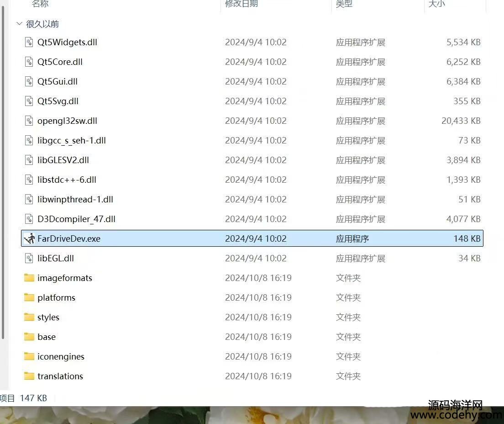
Task: Click the vertical scrollbar on the left edge
Action: (3, 172)
